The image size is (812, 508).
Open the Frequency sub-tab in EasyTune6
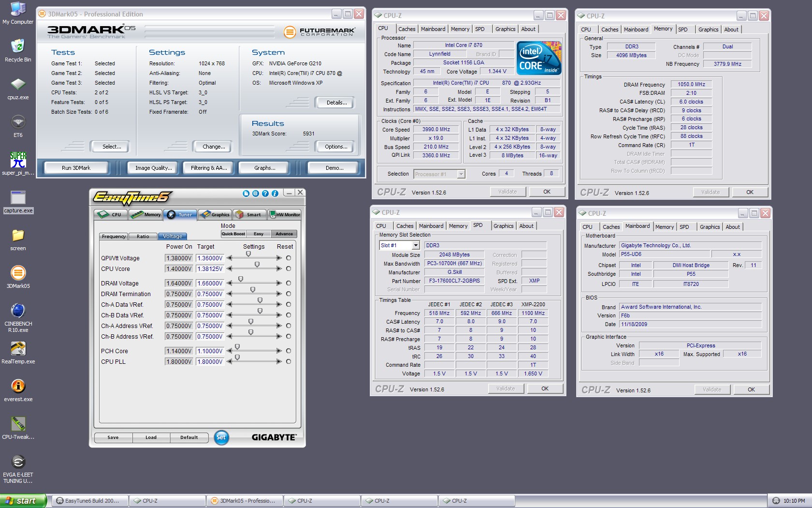[114, 237]
